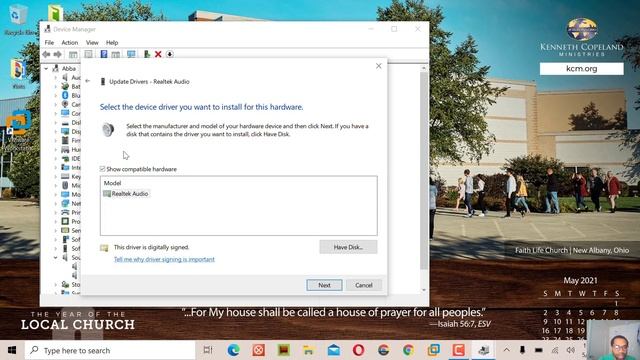Viewport: 640px width, 360px height.
Task: Open File Explorer from the taskbar
Action: click(309, 350)
